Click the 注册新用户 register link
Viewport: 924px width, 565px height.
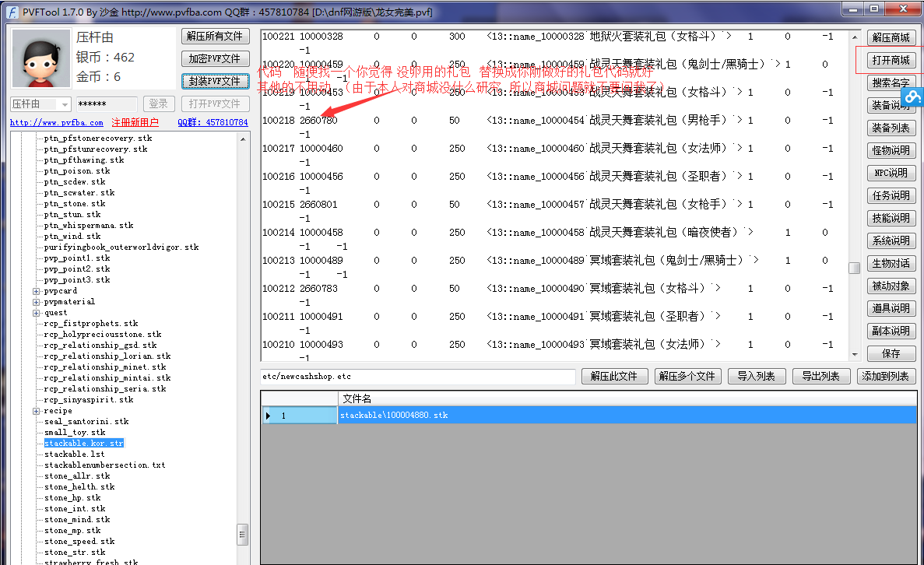tap(135, 123)
